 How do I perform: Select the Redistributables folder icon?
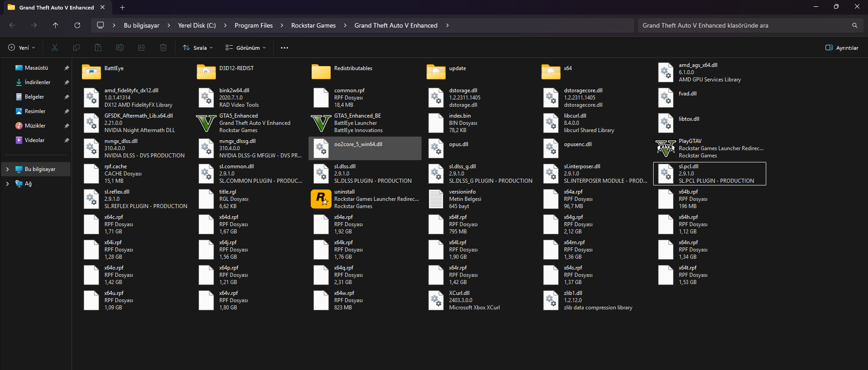pos(321,71)
